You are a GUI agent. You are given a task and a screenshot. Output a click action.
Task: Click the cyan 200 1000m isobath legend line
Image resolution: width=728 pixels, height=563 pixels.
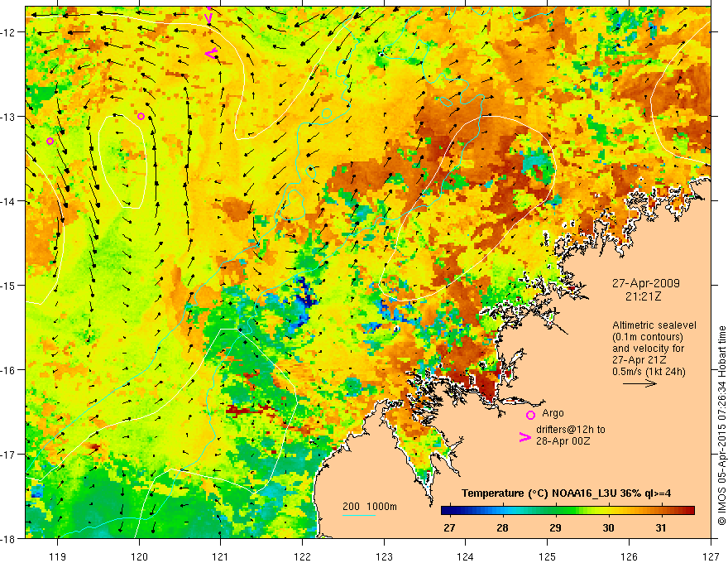(359, 515)
